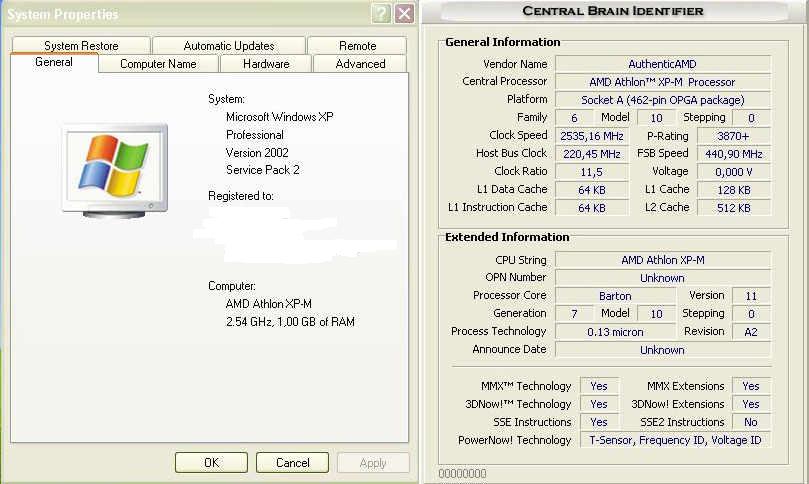Select the Clock Speed value 2535,16 MHz
The image size is (809, 484).
[x=591, y=136]
